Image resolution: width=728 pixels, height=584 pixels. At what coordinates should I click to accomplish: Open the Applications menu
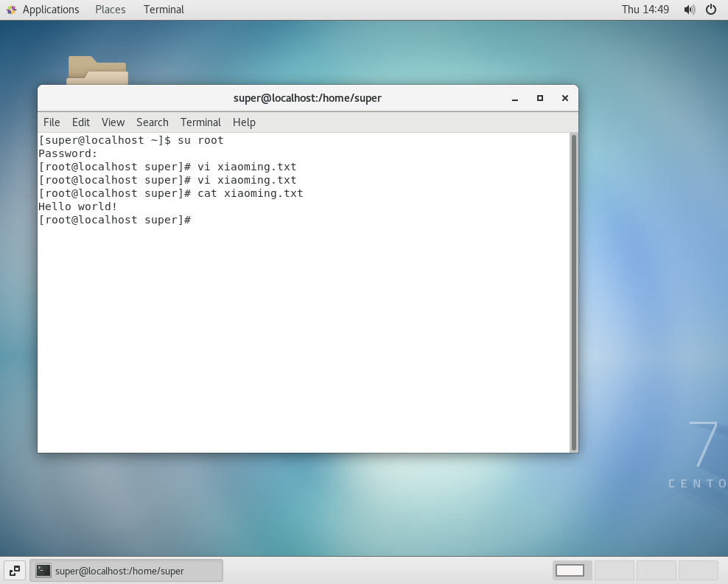pyautogui.click(x=43, y=10)
